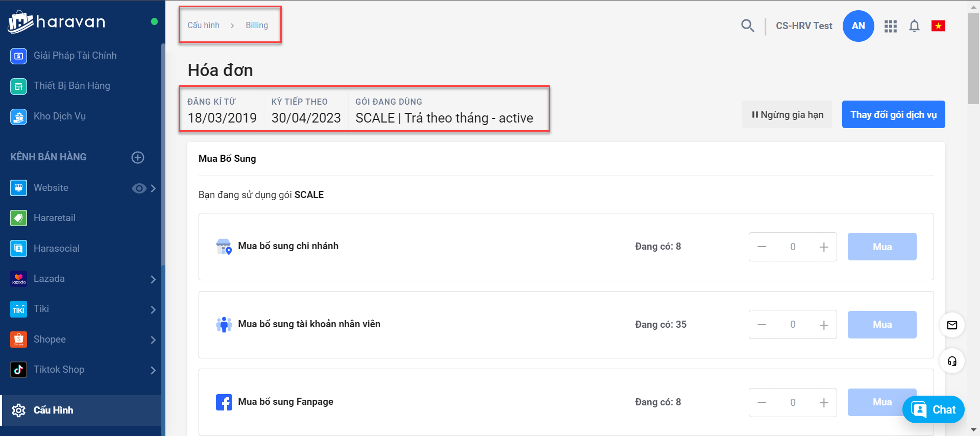This screenshot has height=436, width=980.
Task: Click the Vietnam flag language icon
Action: tap(938, 26)
